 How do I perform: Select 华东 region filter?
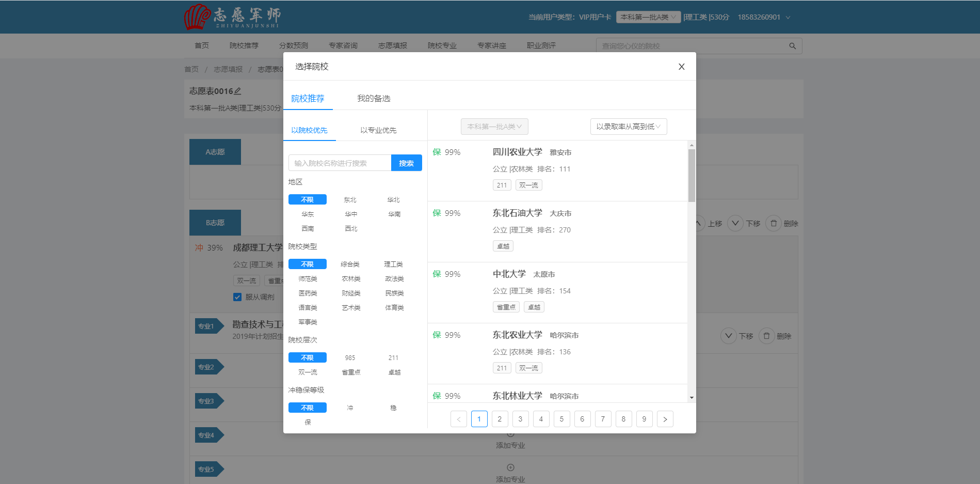coord(308,214)
